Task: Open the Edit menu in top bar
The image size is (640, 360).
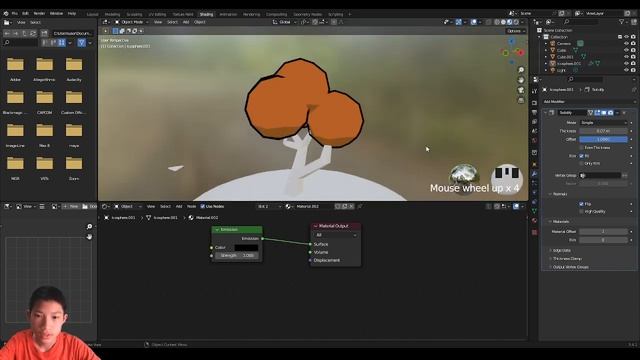Action: [25, 13]
